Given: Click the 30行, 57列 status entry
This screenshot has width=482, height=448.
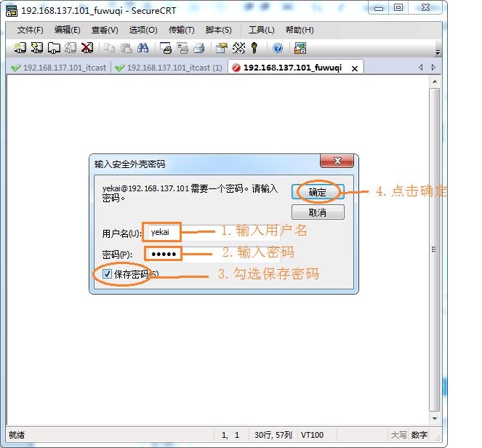Looking at the screenshot, I should pyautogui.click(x=273, y=435).
